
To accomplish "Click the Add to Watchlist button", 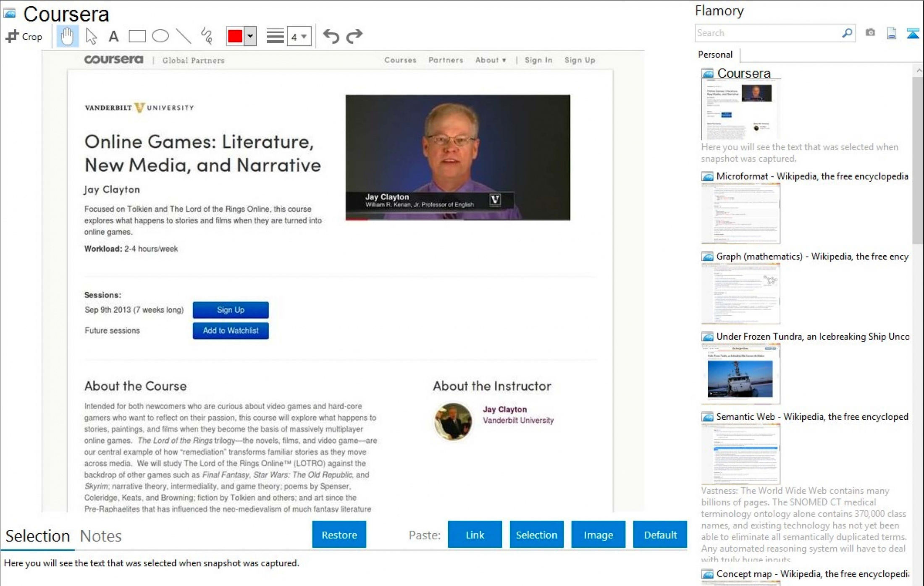I will (230, 330).
